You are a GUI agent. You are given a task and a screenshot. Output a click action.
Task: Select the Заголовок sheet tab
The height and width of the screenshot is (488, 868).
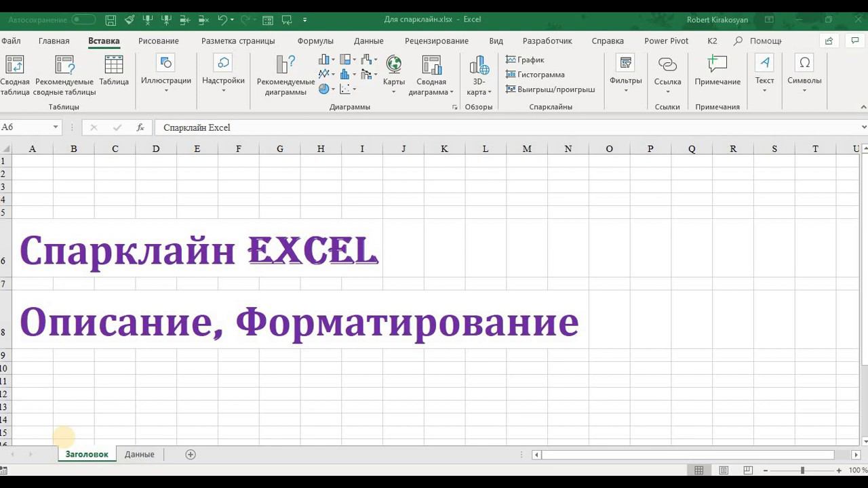tap(87, 454)
